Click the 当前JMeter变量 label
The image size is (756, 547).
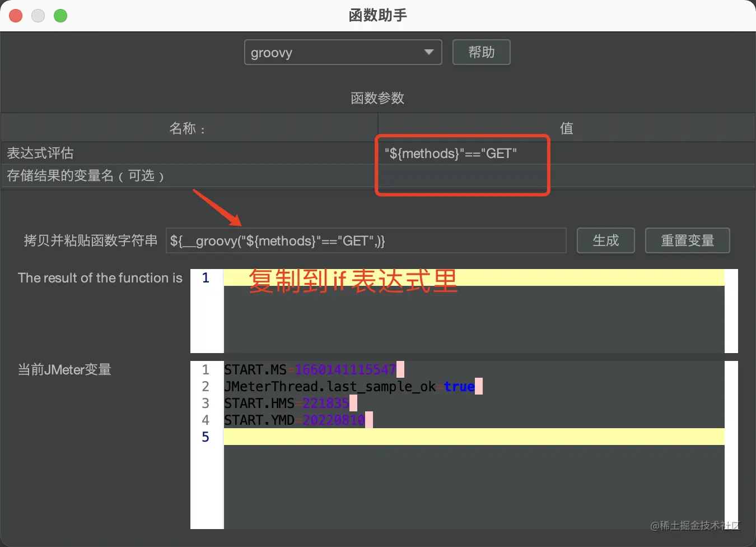click(65, 370)
